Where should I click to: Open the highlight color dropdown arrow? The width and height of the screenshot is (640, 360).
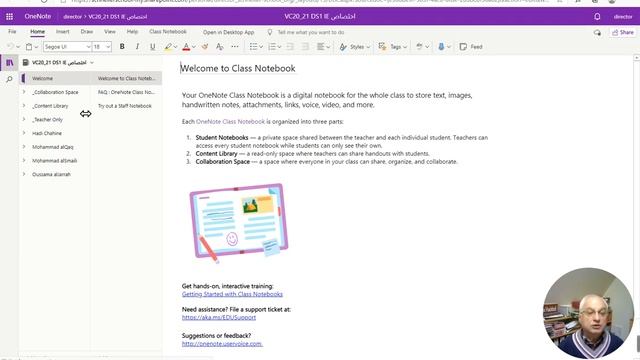[x=176, y=47]
